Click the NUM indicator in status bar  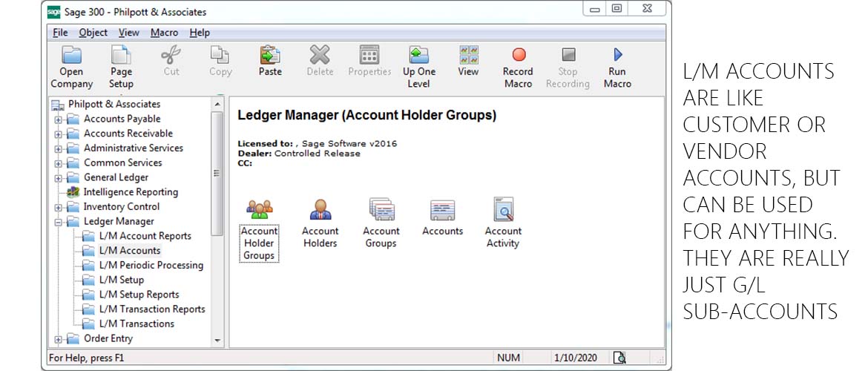click(507, 358)
